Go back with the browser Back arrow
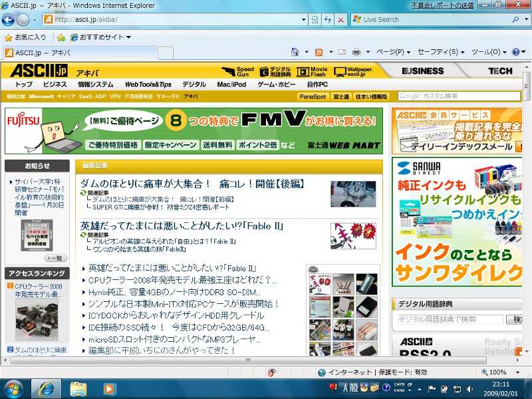532x399 pixels. 8,20
